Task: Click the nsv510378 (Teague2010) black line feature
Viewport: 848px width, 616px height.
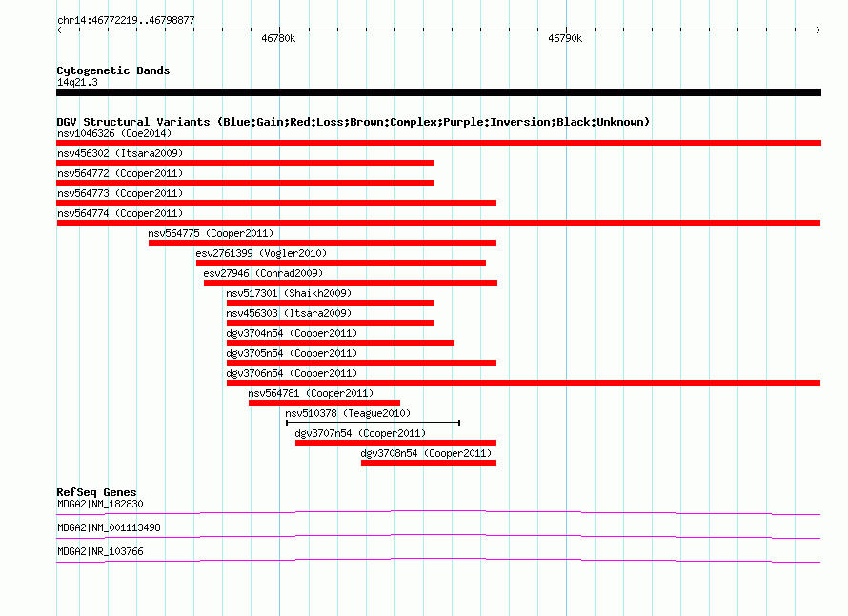Action: click(x=374, y=423)
